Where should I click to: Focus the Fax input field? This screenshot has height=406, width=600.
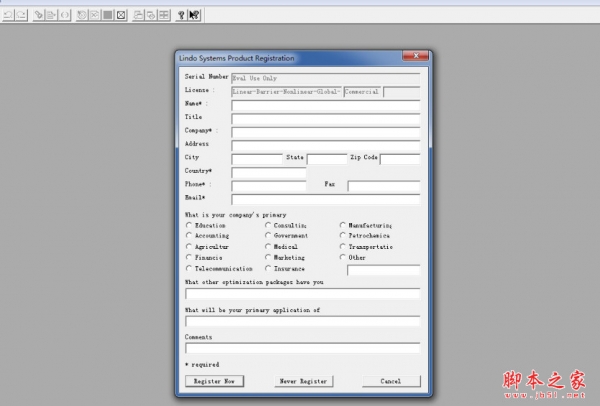(x=384, y=186)
